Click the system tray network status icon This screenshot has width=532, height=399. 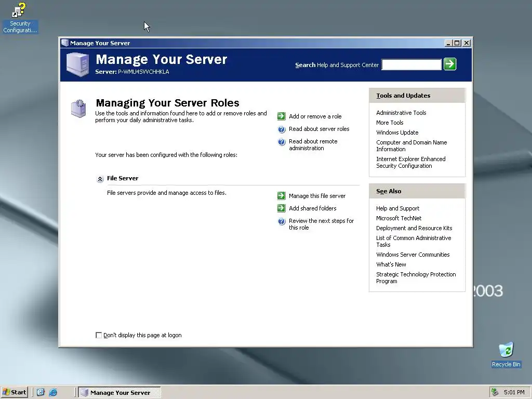[x=495, y=392]
